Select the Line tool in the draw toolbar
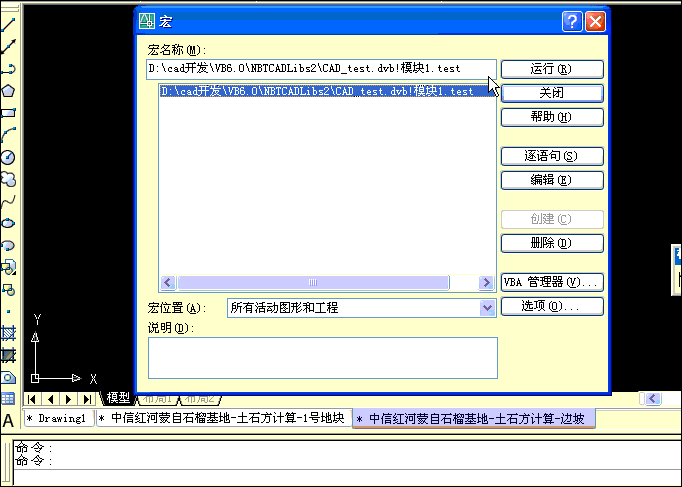Viewport: 682px width, 487px height. [8, 24]
